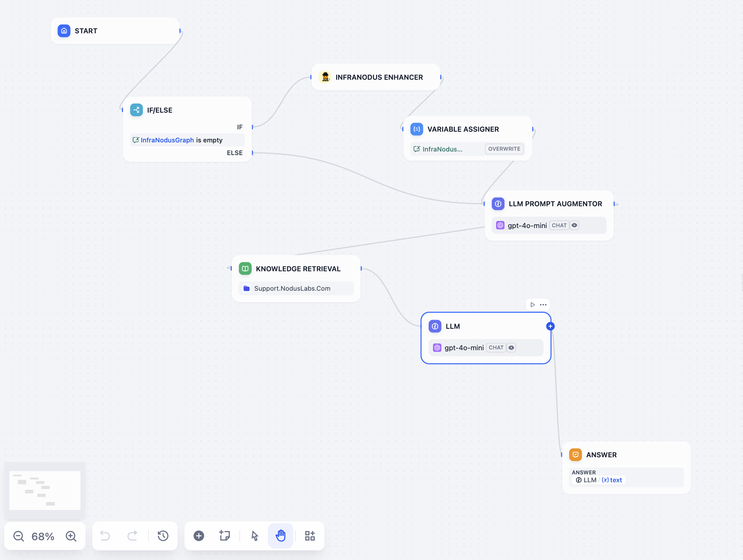Click the minimap thumbnail
Screen dimensions: 743x560
44,490
